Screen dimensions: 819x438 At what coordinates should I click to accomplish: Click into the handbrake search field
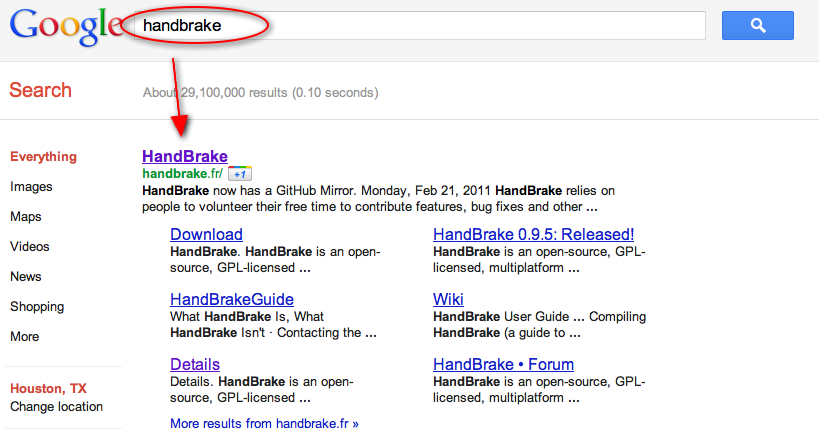click(x=420, y=26)
